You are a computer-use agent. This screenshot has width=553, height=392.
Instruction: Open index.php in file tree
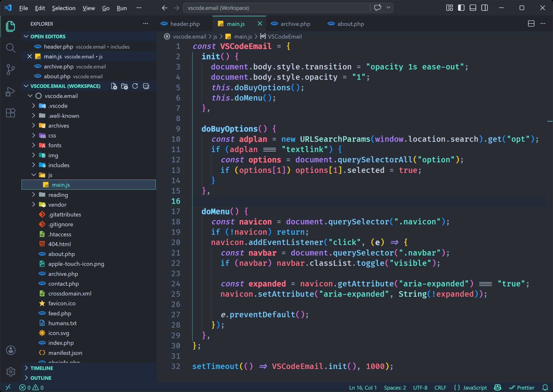tap(88, 343)
